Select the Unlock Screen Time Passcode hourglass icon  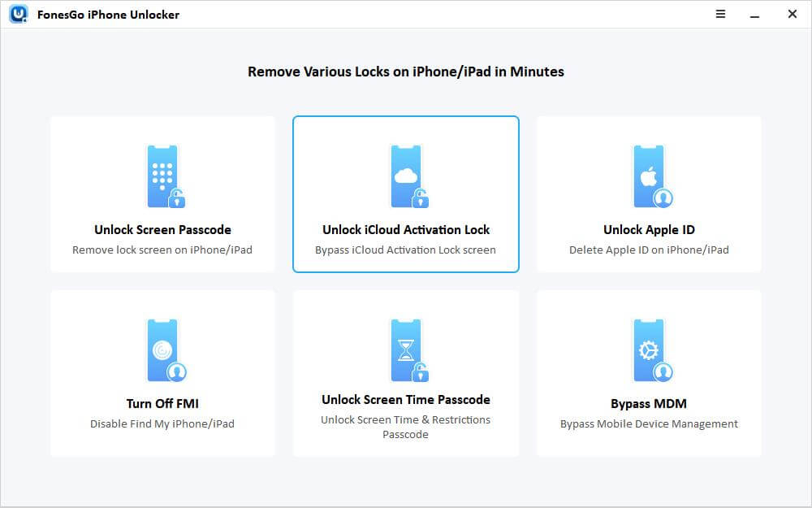pos(406,347)
